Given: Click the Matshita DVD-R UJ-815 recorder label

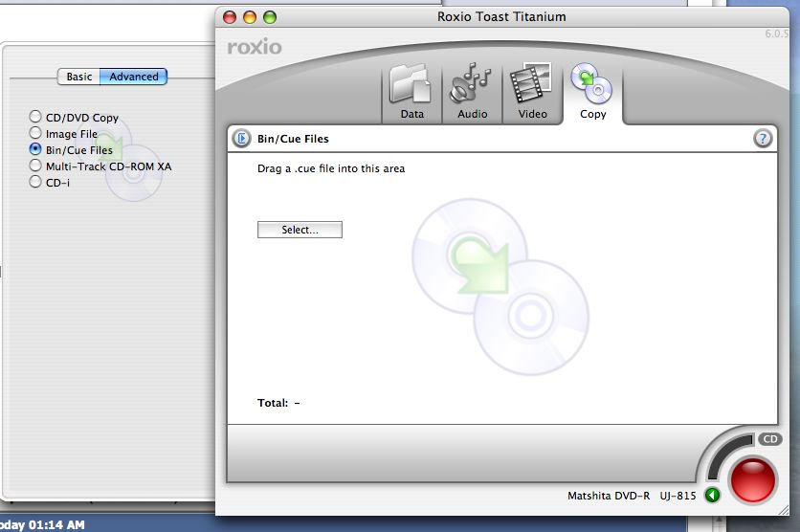Looking at the screenshot, I should [x=632, y=496].
